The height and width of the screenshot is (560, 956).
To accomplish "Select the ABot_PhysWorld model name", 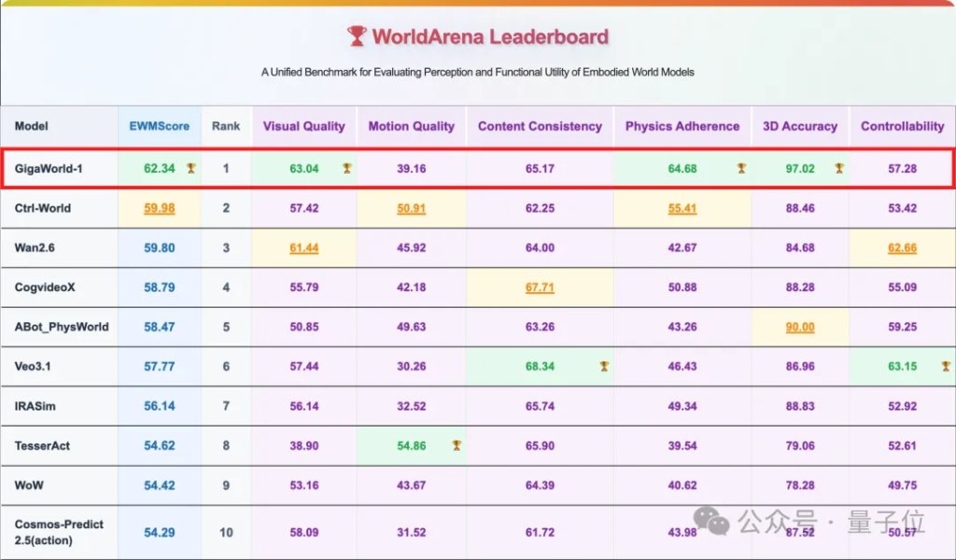I will [62, 328].
